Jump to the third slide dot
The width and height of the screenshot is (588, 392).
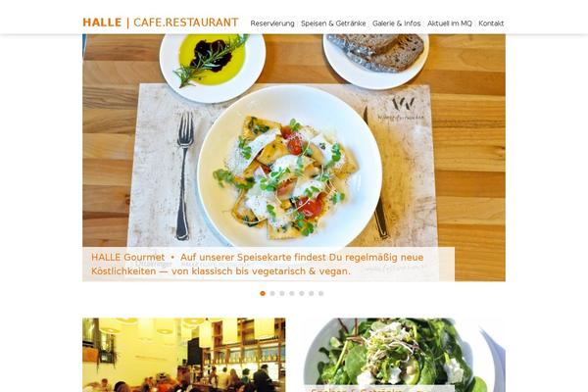coord(282,293)
